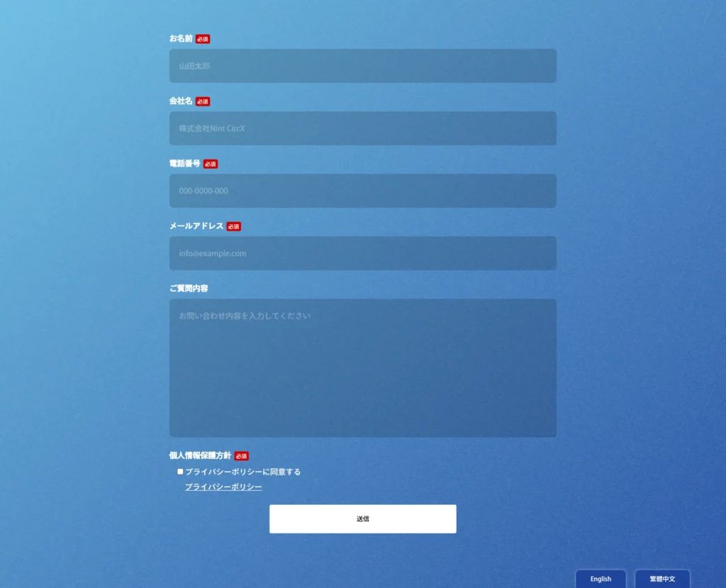
Task: Click the 必須 badge beside お名前
Action: 203,39
